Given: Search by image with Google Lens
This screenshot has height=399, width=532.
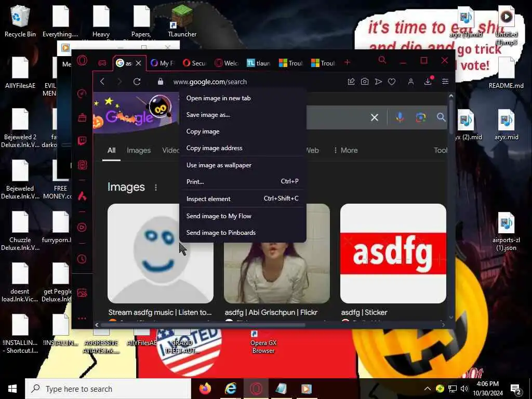Looking at the screenshot, I should 421,117.
